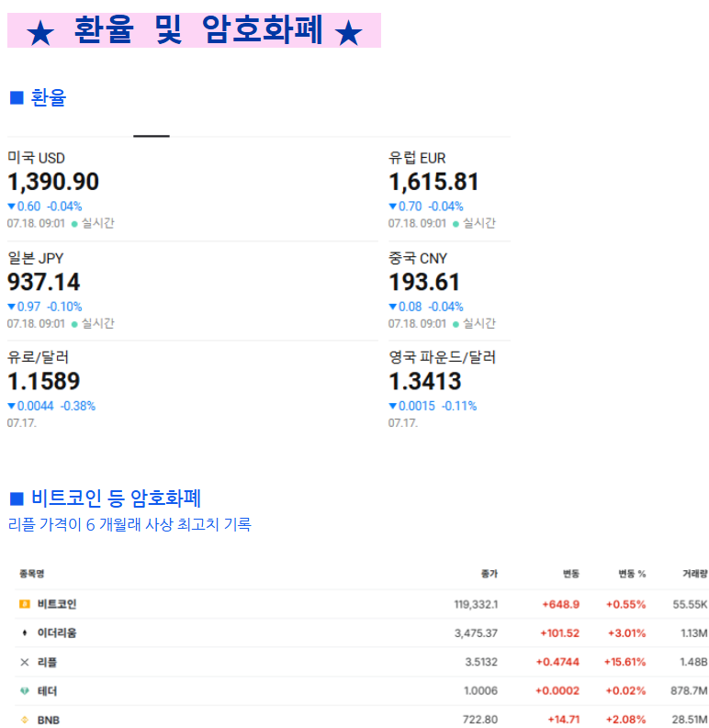Click the right star in title banner

click(x=348, y=33)
